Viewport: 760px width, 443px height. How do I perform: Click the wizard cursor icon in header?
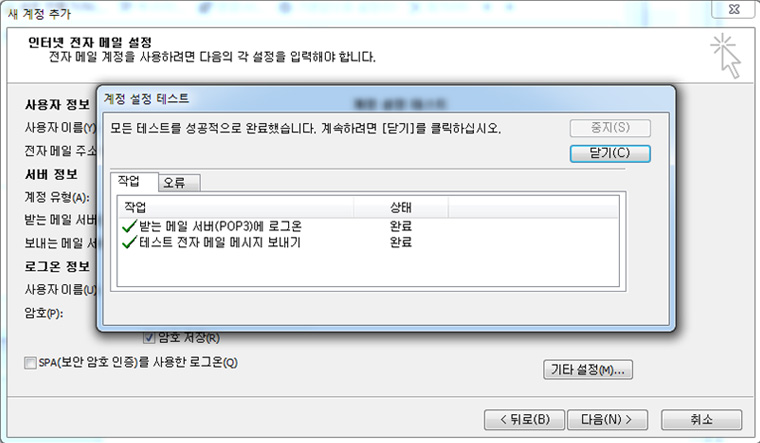[725, 56]
